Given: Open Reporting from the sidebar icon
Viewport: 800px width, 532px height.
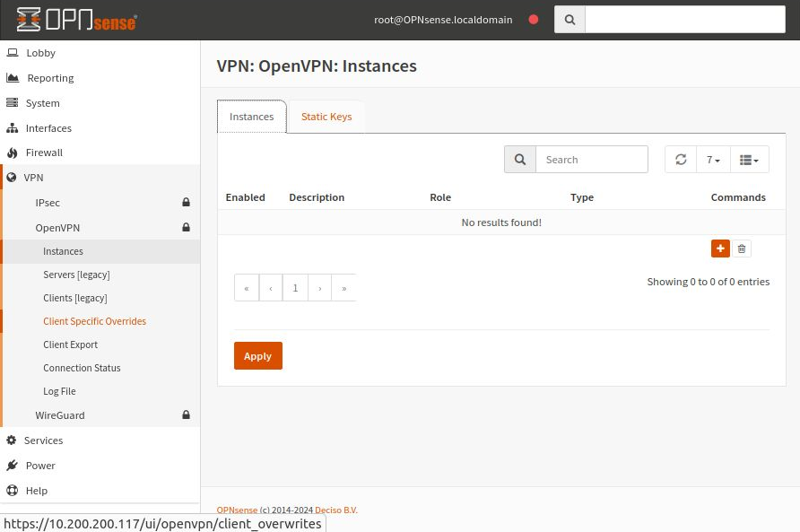Looking at the screenshot, I should pyautogui.click(x=13, y=78).
